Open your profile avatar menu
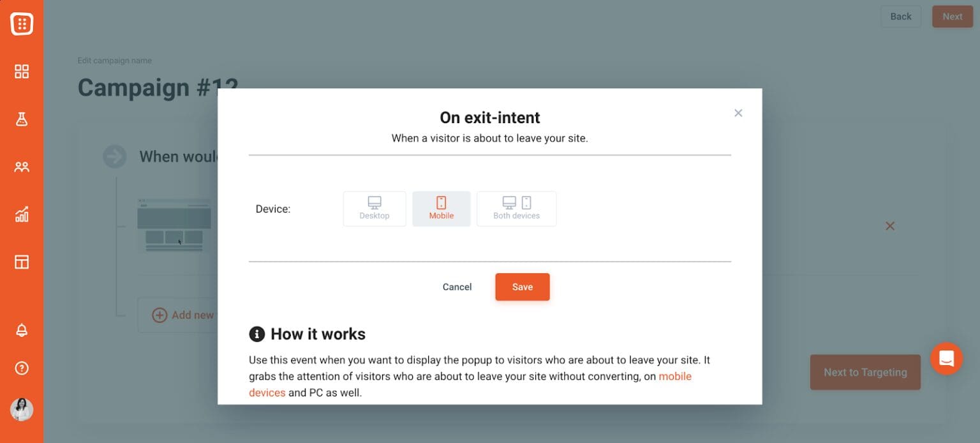 pyautogui.click(x=22, y=410)
